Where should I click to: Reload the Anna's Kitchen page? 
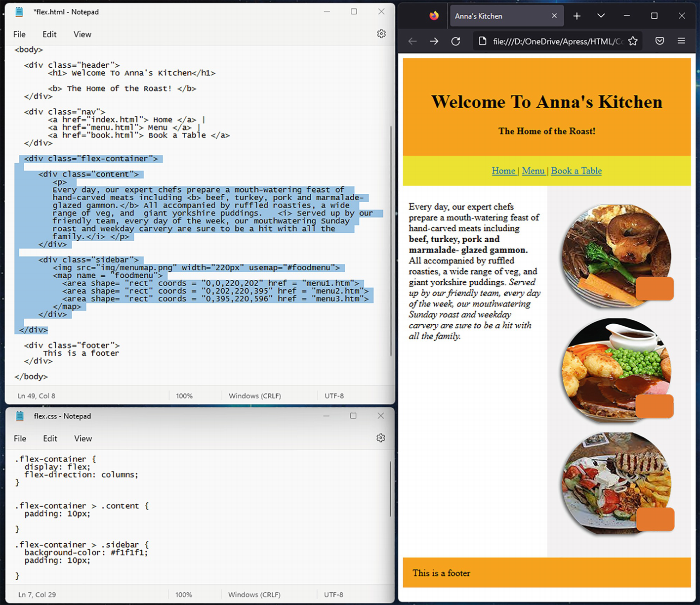pyautogui.click(x=455, y=42)
